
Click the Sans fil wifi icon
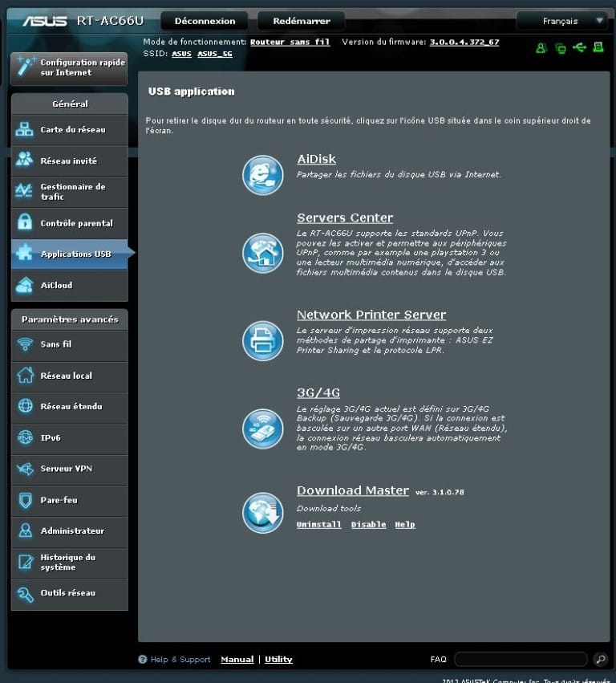coord(25,344)
